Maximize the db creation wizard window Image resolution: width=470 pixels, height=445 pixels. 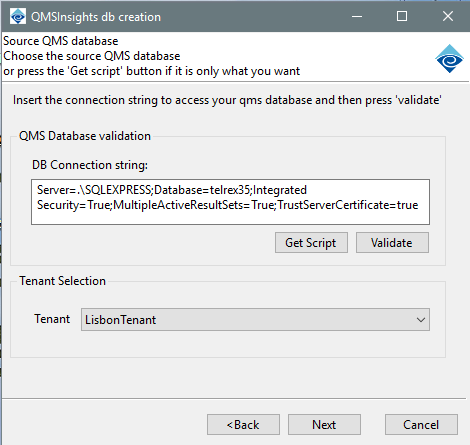pos(402,16)
